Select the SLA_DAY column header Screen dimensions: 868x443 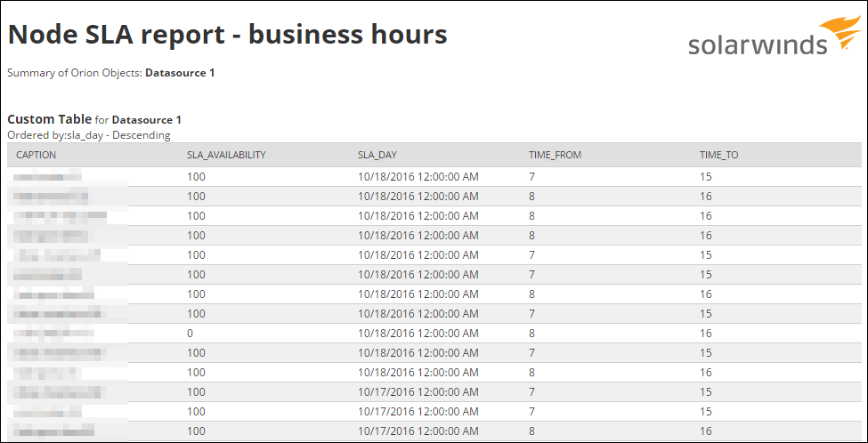[377, 155]
